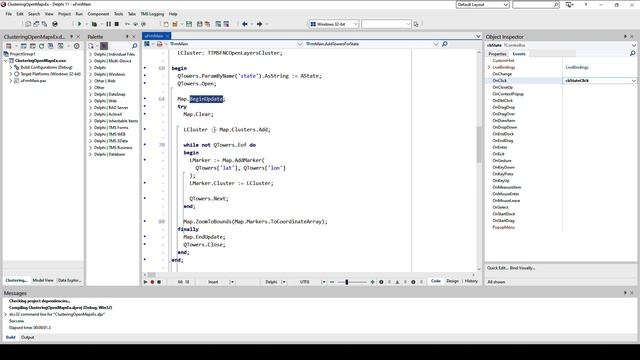Click the macro stop icon below the editor
This screenshot has height=360, width=640.
[x=159, y=282]
